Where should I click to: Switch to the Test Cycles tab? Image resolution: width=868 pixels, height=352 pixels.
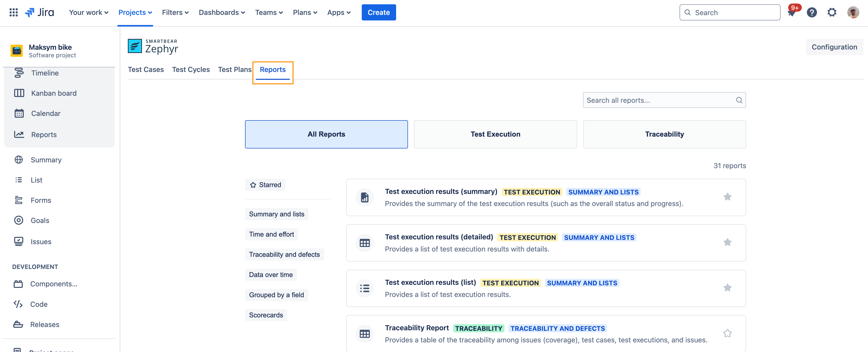click(x=191, y=69)
